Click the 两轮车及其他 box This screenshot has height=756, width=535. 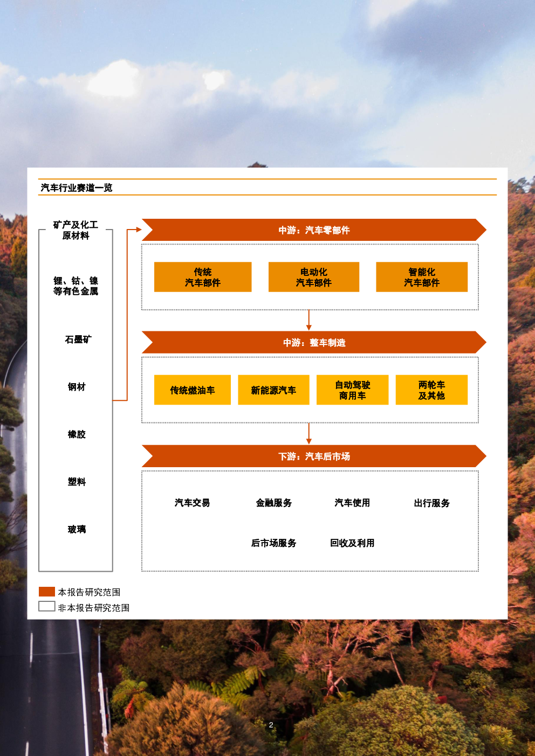point(431,390)
